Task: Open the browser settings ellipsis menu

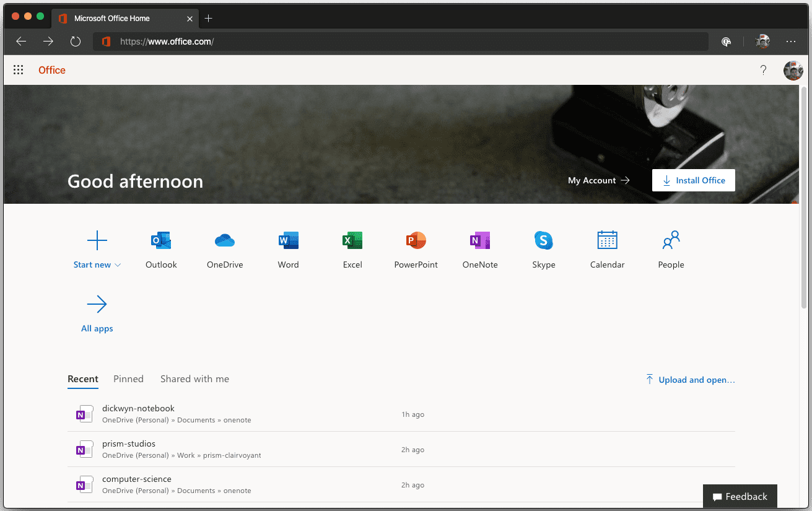Action: 790,41
